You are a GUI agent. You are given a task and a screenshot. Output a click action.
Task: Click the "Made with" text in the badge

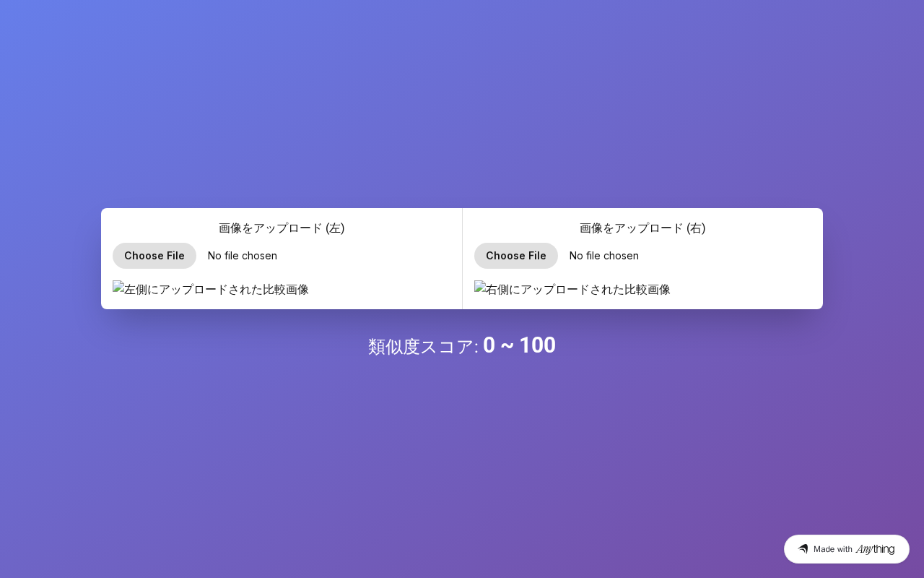(833, 549)
